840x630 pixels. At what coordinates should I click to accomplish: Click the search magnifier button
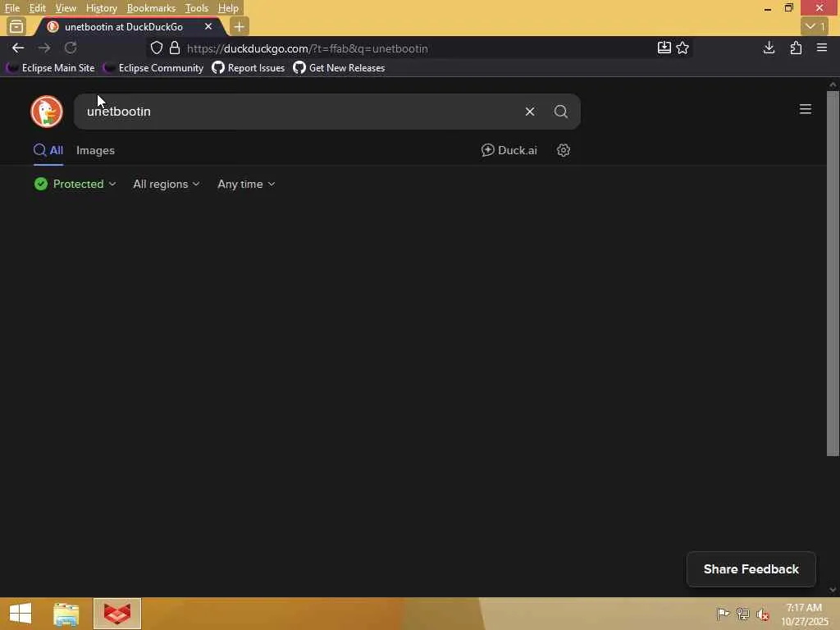coord(561,112)
